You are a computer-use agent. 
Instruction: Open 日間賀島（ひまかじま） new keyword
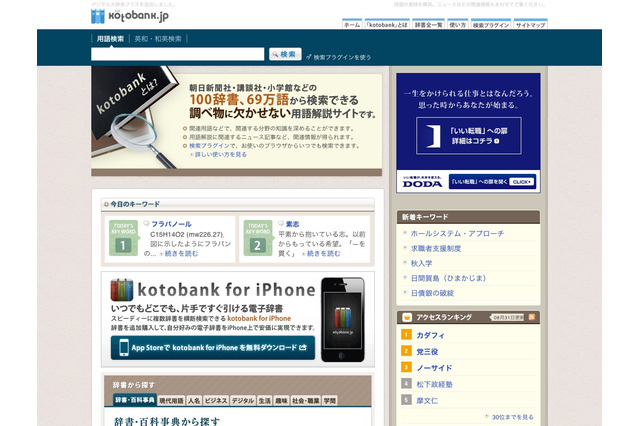[x=449, y=278]
